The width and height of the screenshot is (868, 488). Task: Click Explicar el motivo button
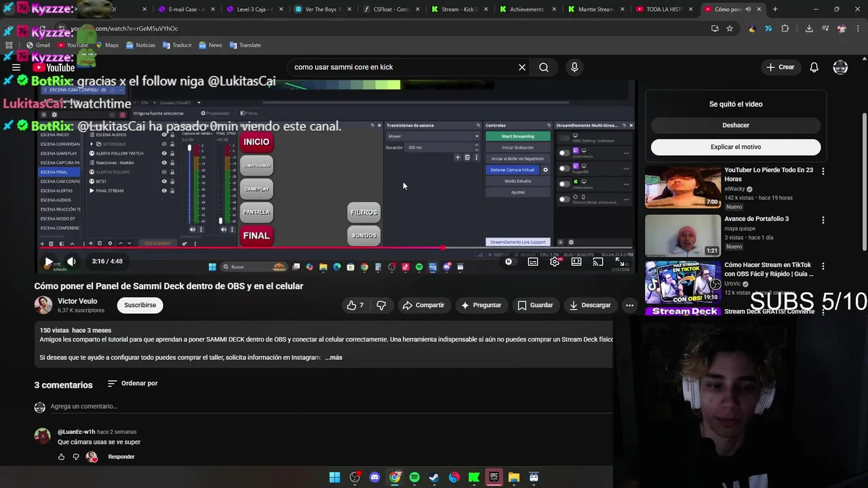pyautogui.click(x=736, y=147)
